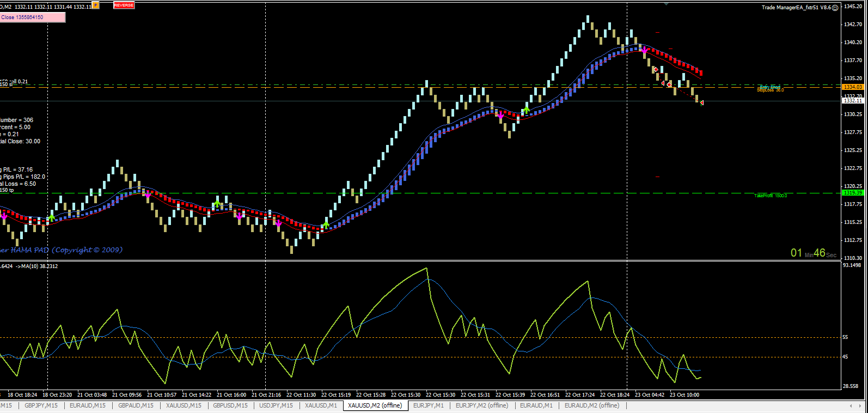Click the 'rcent = 5.00' info text
868x413 pixels.
pos(15,127)
